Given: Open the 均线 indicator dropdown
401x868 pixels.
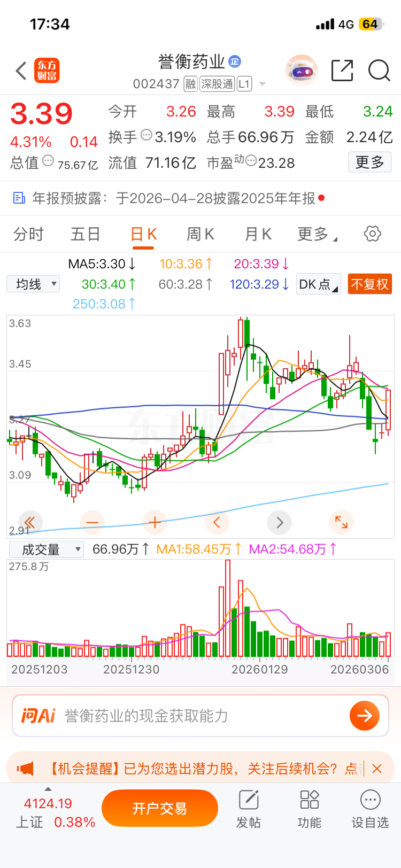Looking at the screenshot, I should point(33,284).
